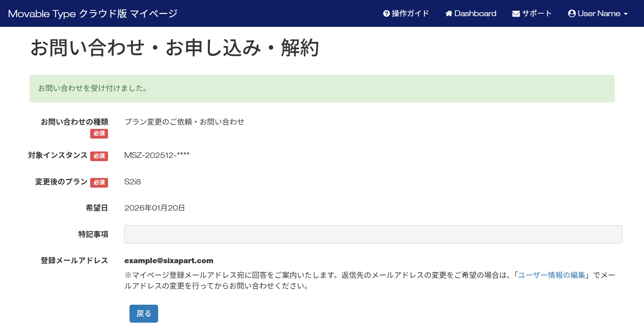Click the 必須 badge beside 変更後のプラン

[x=99, y=183]
